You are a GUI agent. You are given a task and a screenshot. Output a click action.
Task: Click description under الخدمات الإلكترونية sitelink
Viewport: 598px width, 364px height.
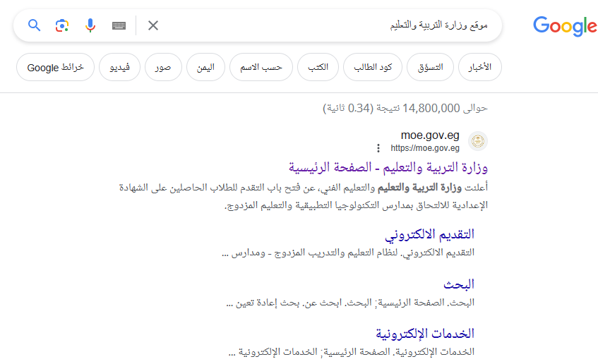click(x=352, y=352)
